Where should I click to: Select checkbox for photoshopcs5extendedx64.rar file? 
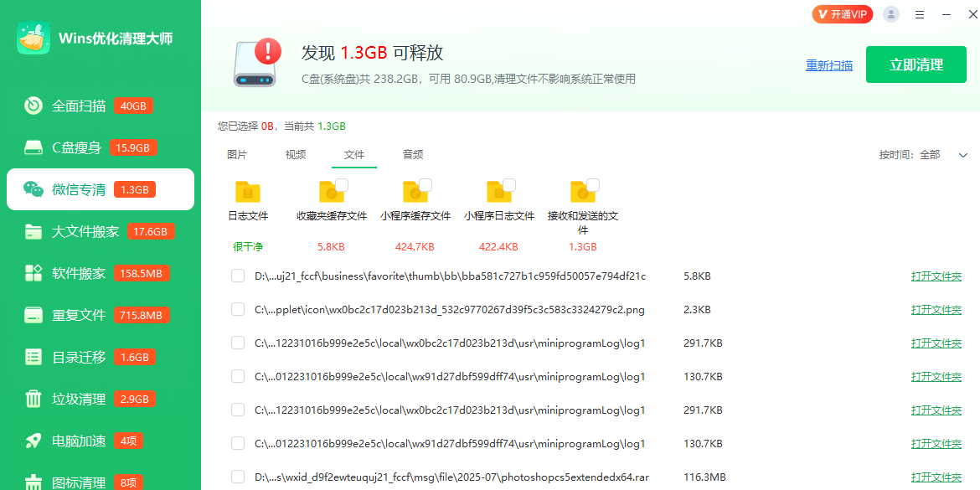click(238, 477)
